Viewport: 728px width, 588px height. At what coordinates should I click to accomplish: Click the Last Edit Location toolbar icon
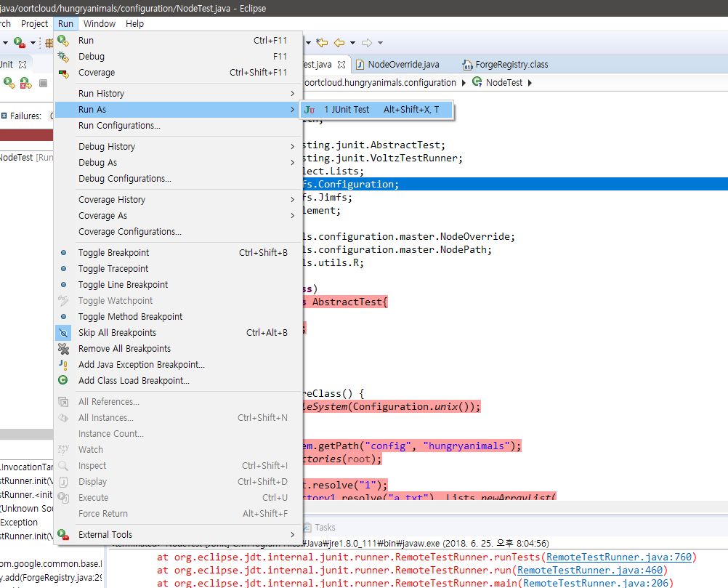322,43
